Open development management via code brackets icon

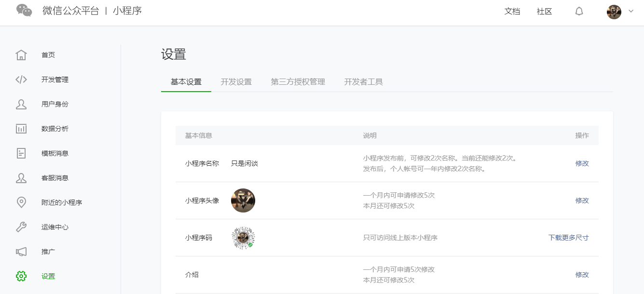tap(21, 80)
